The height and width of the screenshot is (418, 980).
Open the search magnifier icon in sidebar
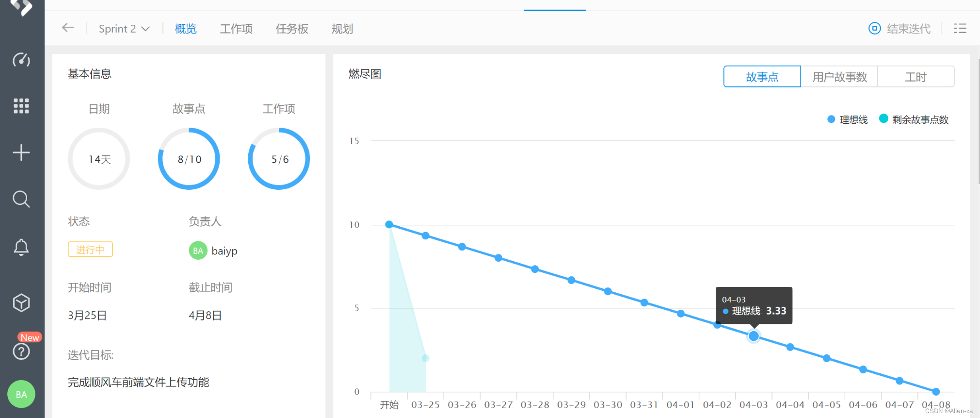click(x=21, y=199)
